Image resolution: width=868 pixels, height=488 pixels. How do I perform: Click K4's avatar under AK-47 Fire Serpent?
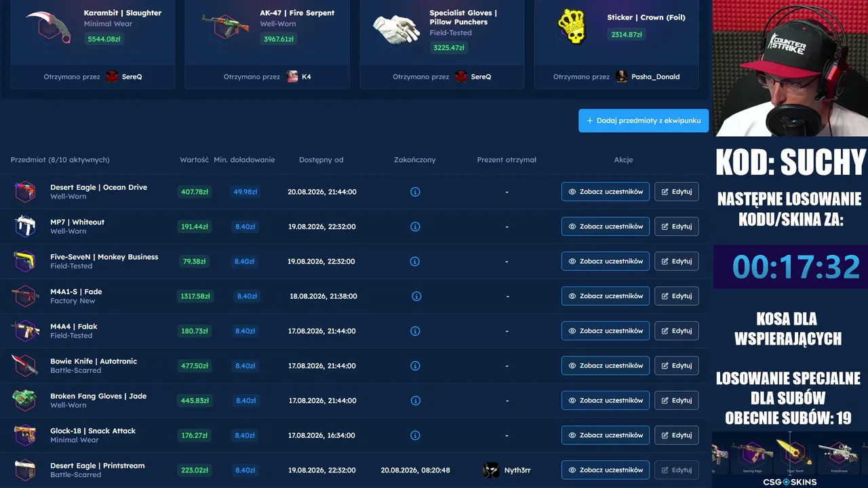pos(292,77)
